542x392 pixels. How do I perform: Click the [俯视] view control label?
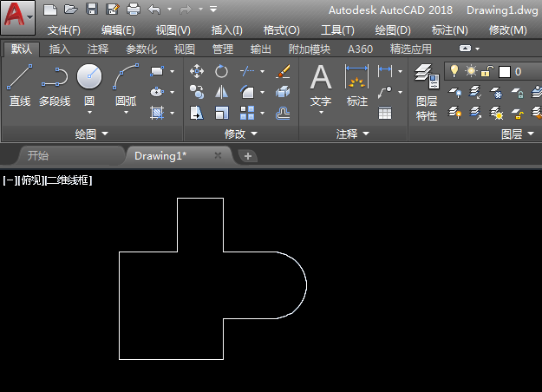30,180
